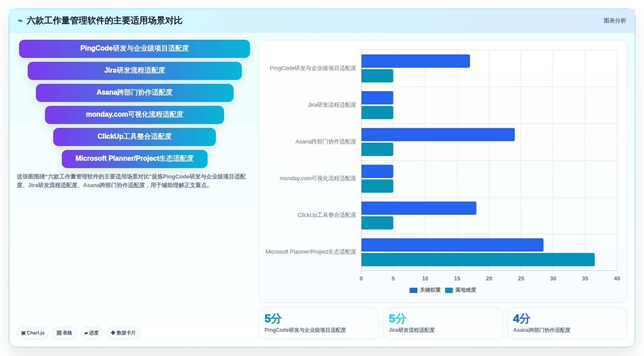Open the 5分 PingCode研发与企业级项目适配度 data card

point(318,323)
